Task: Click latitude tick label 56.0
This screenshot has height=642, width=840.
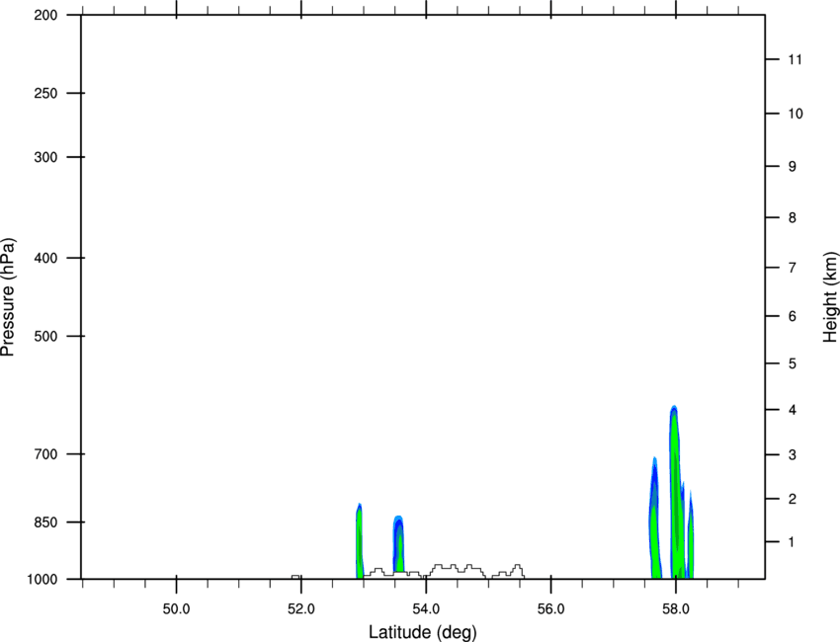Action: pos(551,609)
